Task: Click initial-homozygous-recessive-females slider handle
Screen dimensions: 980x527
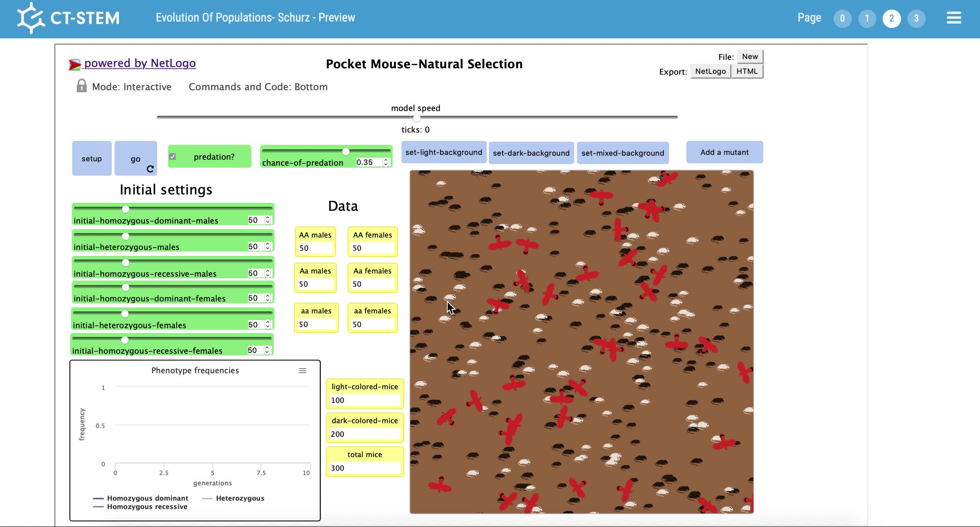Action: click(x=124, y=340)
